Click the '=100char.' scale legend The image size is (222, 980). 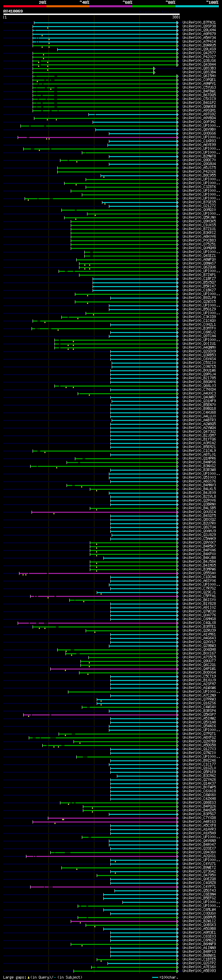[165, 977]
